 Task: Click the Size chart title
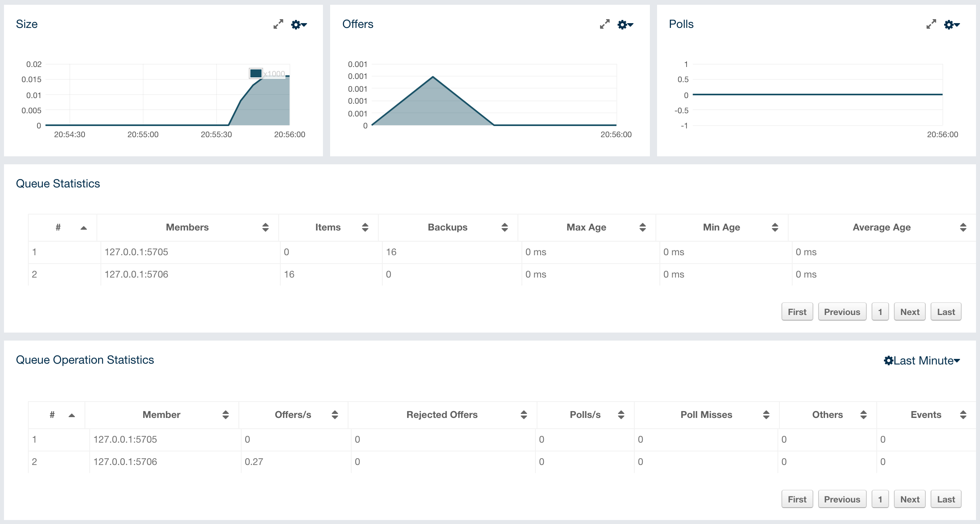click(x=27, y=24)
